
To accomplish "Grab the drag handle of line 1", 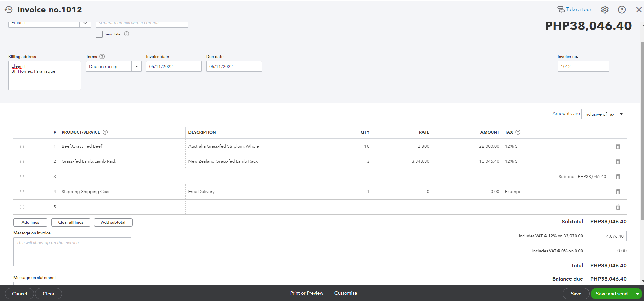I will tap(22, 146).
